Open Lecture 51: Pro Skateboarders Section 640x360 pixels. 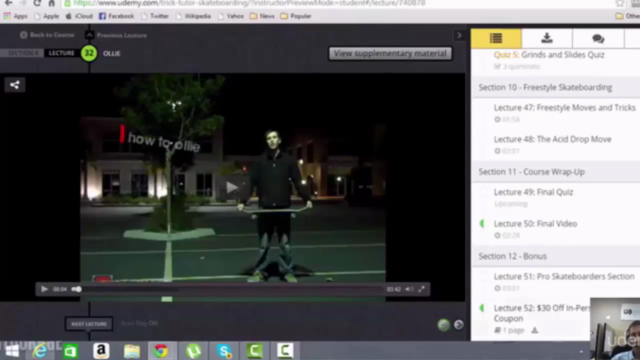(x=564, y=277)
